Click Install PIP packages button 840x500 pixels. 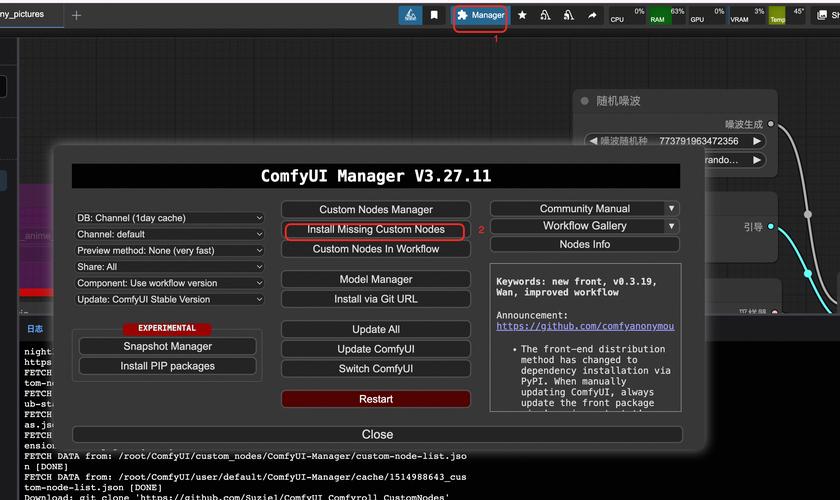pos(168,366)
